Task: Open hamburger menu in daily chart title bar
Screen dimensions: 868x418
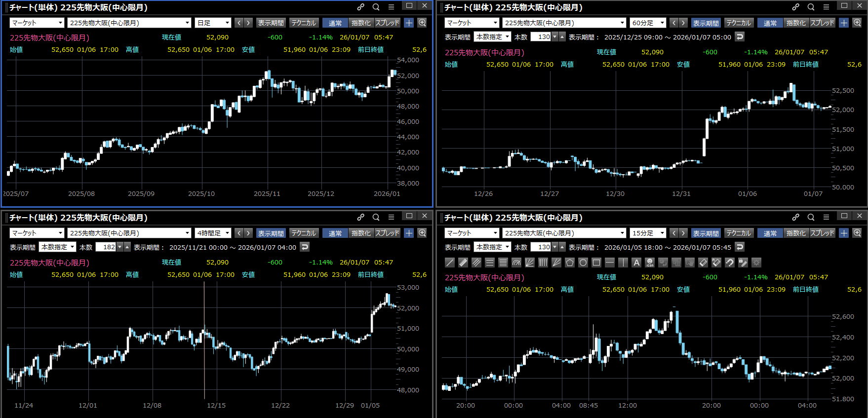Action: tap(391, 7)
